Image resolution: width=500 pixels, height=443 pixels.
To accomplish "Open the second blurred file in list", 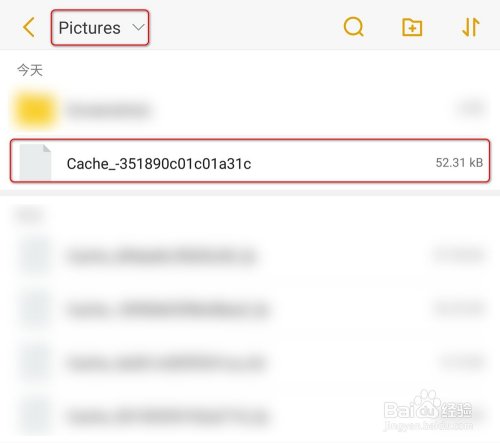I will coord(250,310).
